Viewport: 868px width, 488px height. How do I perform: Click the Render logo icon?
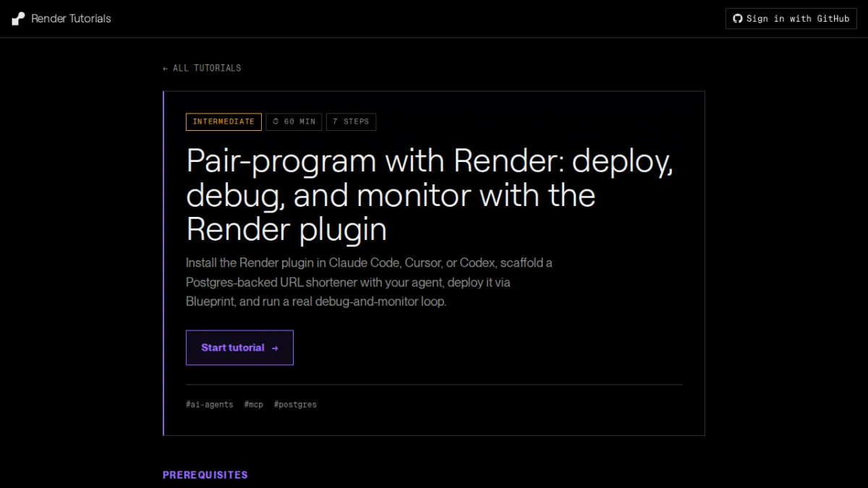click(x=18, y=19)
